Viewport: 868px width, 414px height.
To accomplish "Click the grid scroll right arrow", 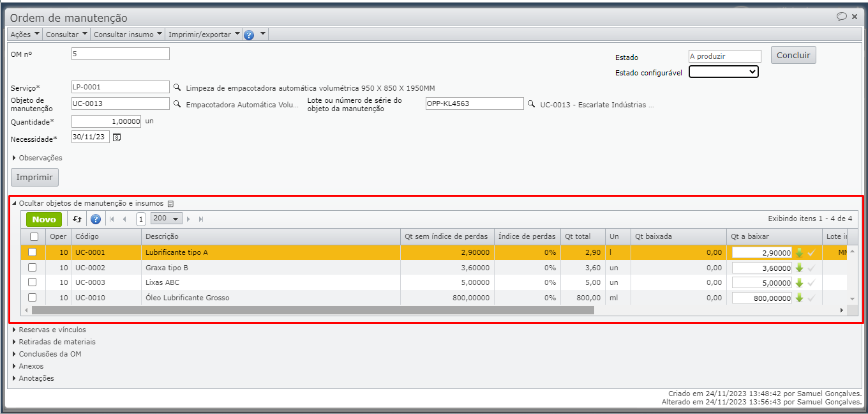I will point(842,310).
